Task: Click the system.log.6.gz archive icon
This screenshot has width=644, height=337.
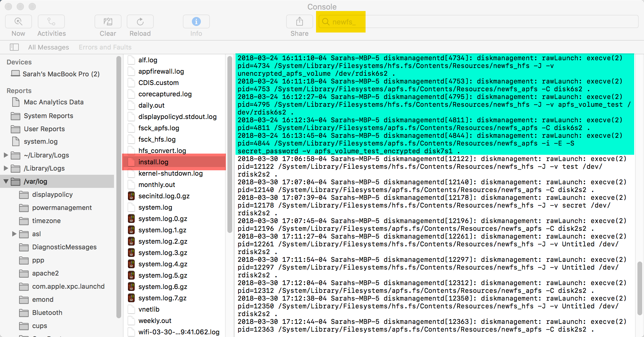Action: (x=131, y=287)
